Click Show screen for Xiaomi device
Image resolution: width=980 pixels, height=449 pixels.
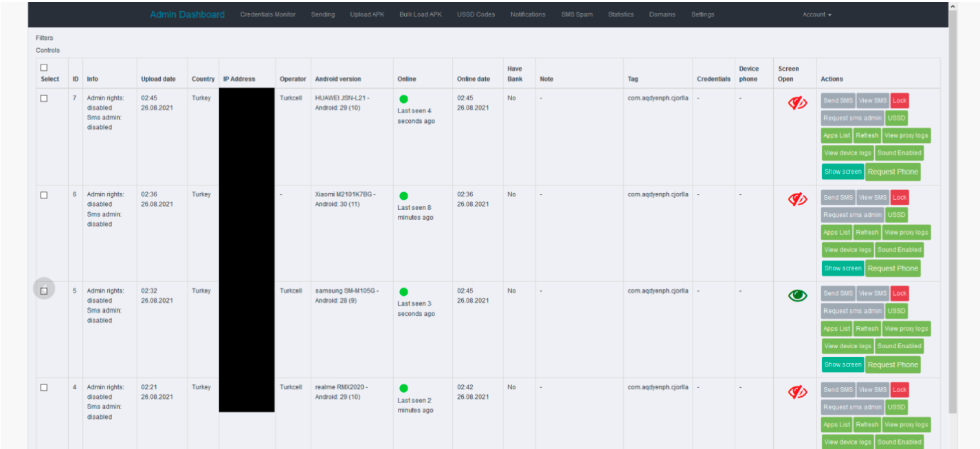click(843, 268)
